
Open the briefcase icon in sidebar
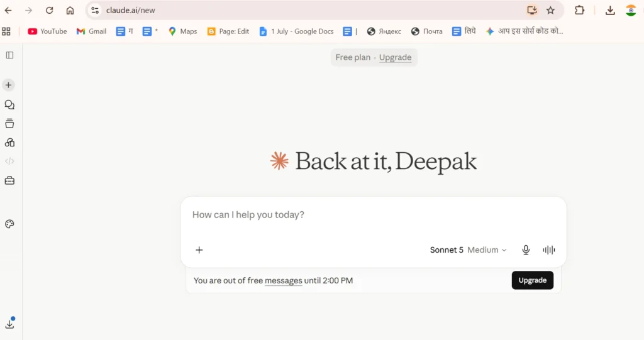(x=9, y=180)
